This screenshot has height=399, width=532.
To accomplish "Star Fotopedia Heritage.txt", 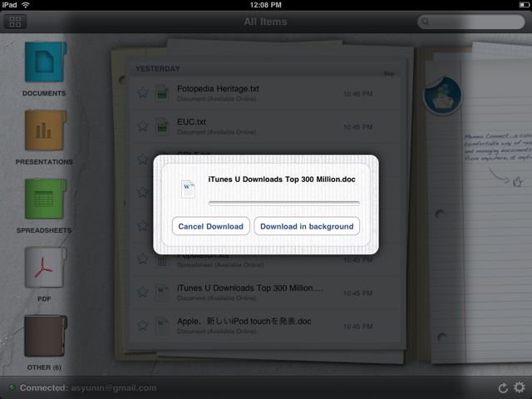I will coord(142,92).
